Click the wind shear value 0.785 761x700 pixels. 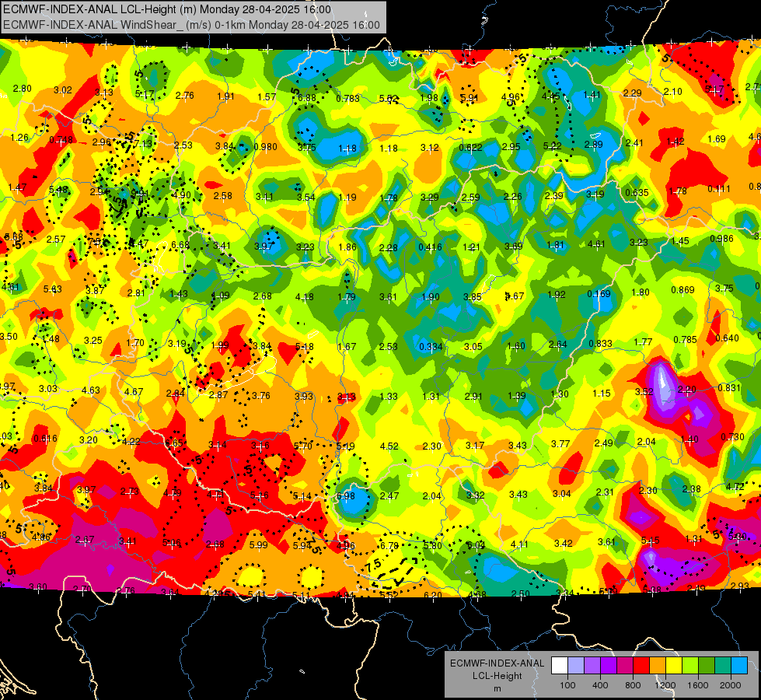pos(686,340)
